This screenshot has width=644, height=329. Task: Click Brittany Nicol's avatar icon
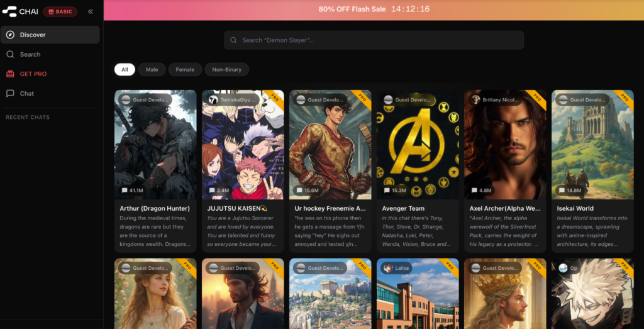coord(475,100)
